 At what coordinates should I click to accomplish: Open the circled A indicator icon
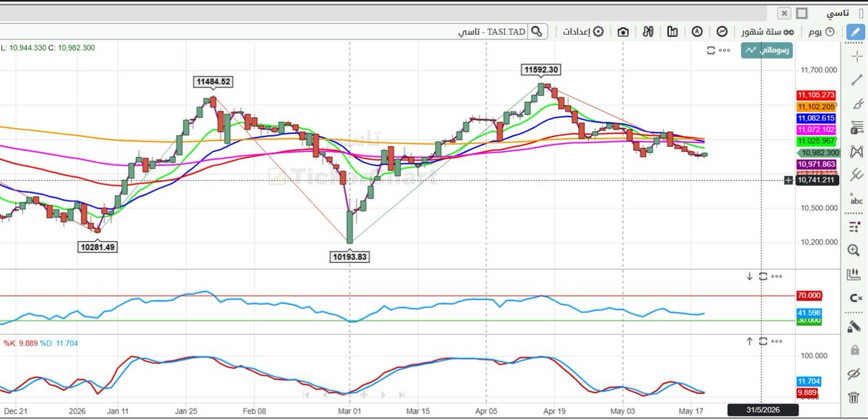(x=697, y=32)
